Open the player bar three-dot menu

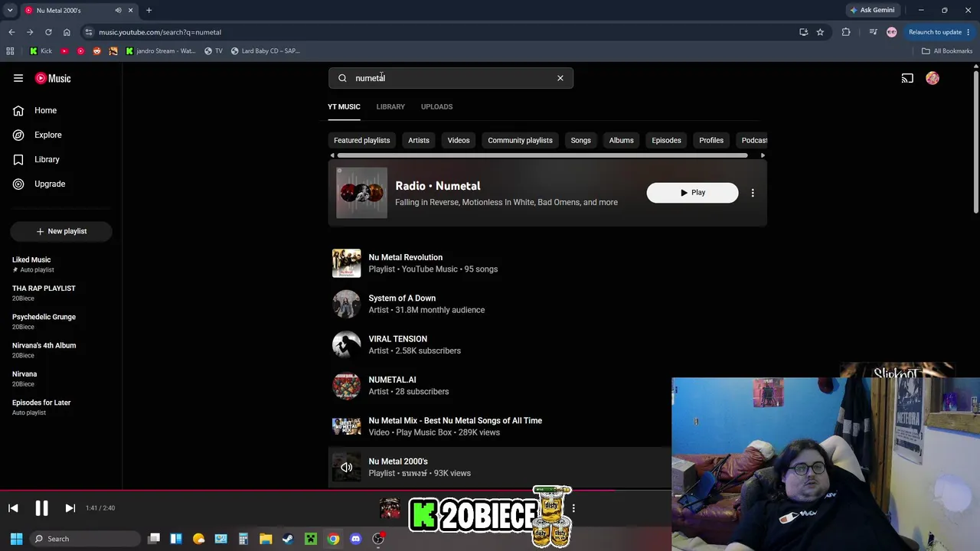tap(573, 508)
